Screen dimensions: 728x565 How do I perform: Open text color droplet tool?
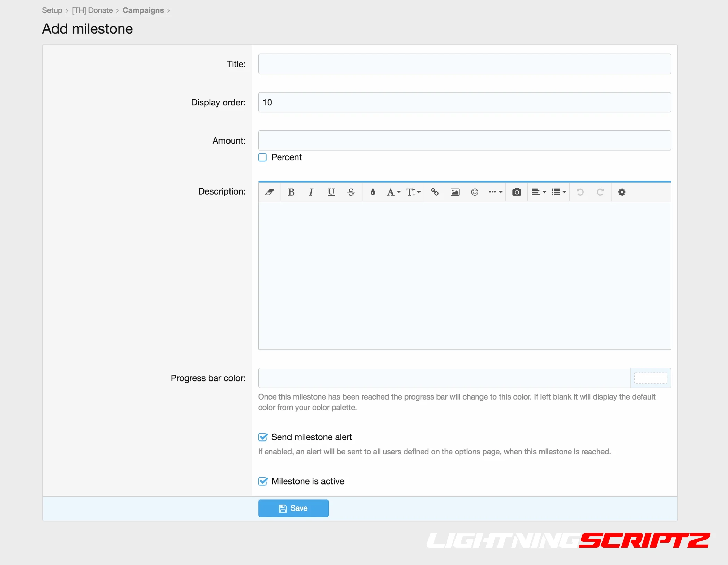(x=373, y=192)
